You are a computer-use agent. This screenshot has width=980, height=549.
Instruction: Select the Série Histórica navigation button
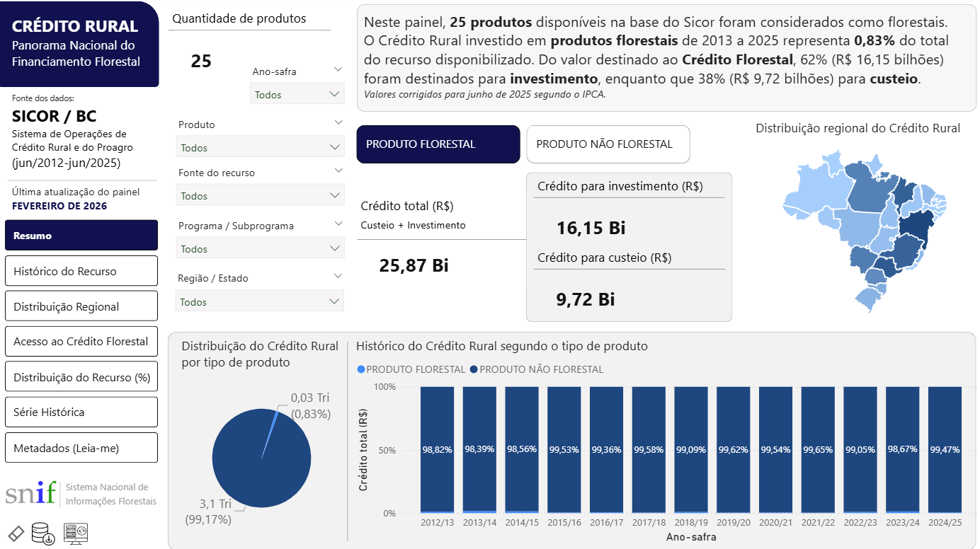81,412
